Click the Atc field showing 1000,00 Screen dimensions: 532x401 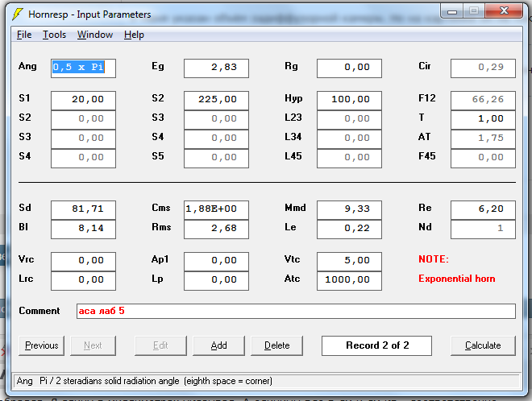point(350,281)
